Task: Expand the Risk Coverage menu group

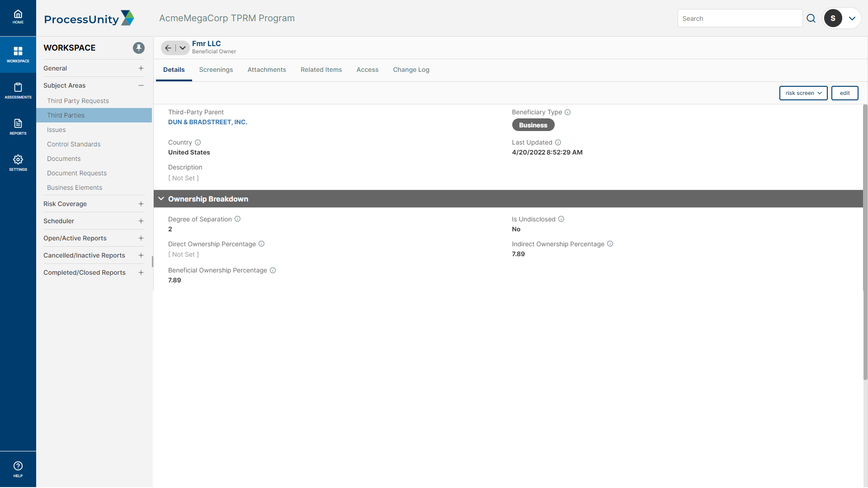Action: coord(141,204)
